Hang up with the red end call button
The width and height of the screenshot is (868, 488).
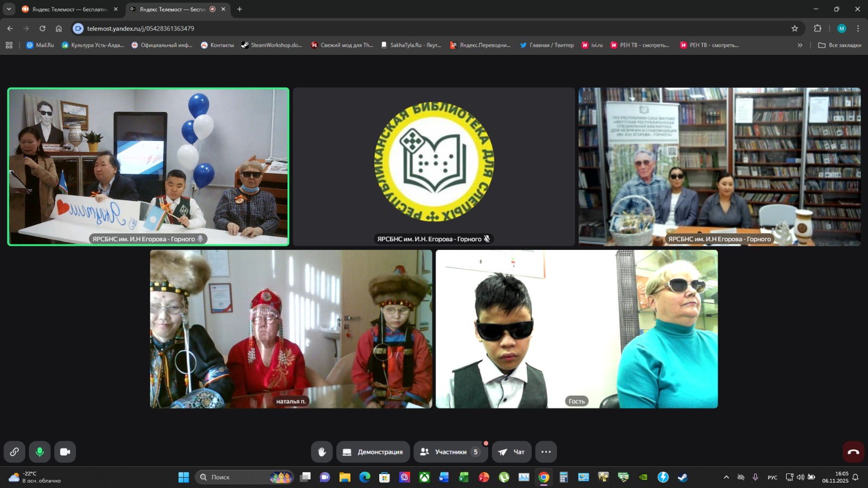[x=853, y=452]
